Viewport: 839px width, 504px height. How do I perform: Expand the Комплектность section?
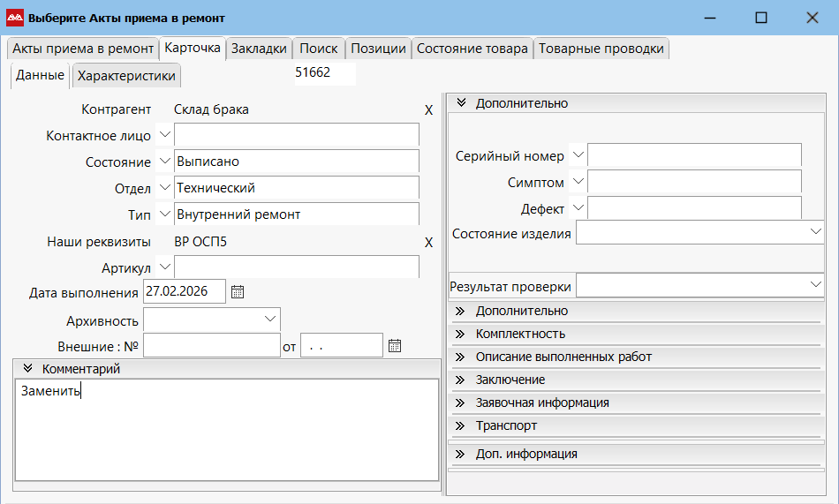[459, 334]
